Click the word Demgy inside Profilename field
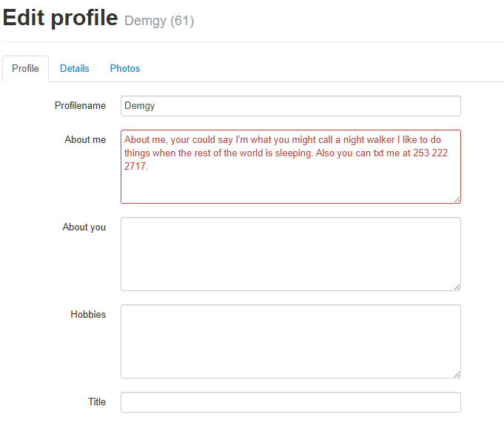The image size is (504, 423). 139,106
